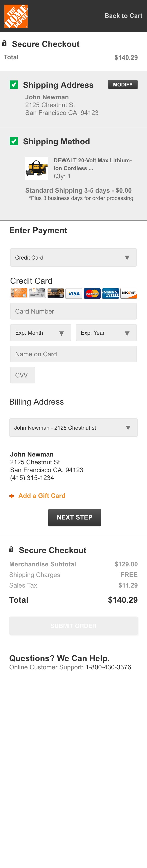Click the Card Number input field

point(73,311)
